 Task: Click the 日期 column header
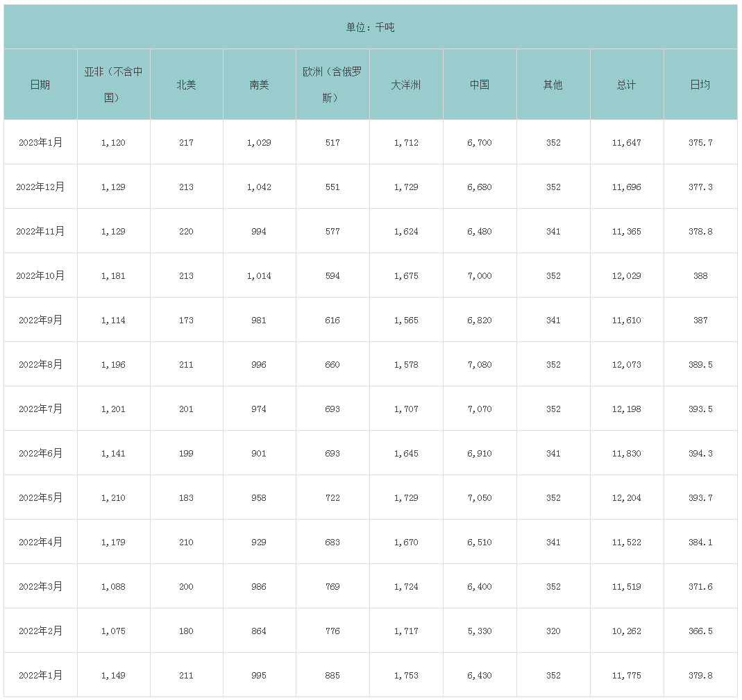pos(40,85)
